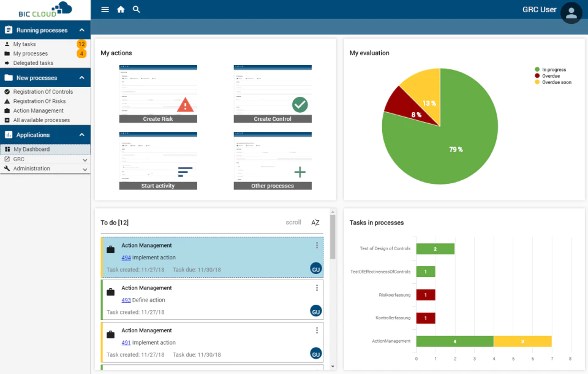The width and height of the screenshot is (588, 374).
Task: Click the green 79 % pie slice
Action: (456, 150)
